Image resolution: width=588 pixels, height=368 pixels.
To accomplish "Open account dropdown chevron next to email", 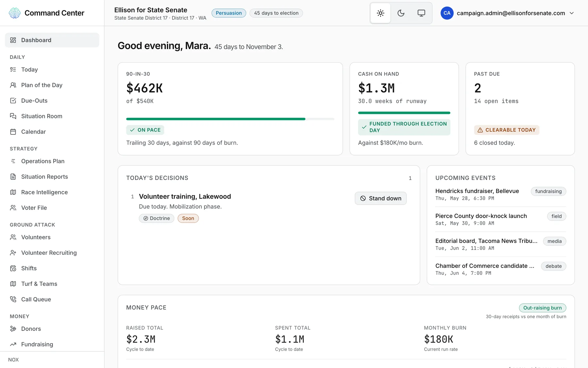I will click(572, 13).
